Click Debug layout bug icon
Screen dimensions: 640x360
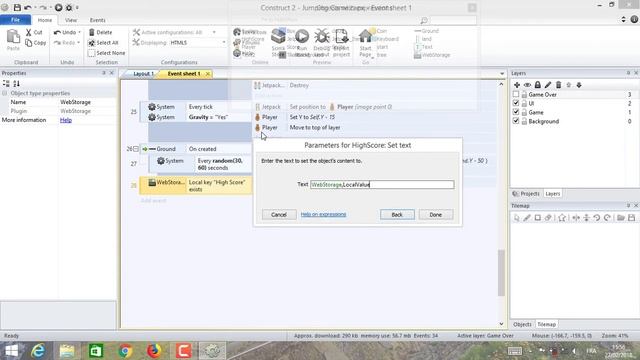click(322, 37)
